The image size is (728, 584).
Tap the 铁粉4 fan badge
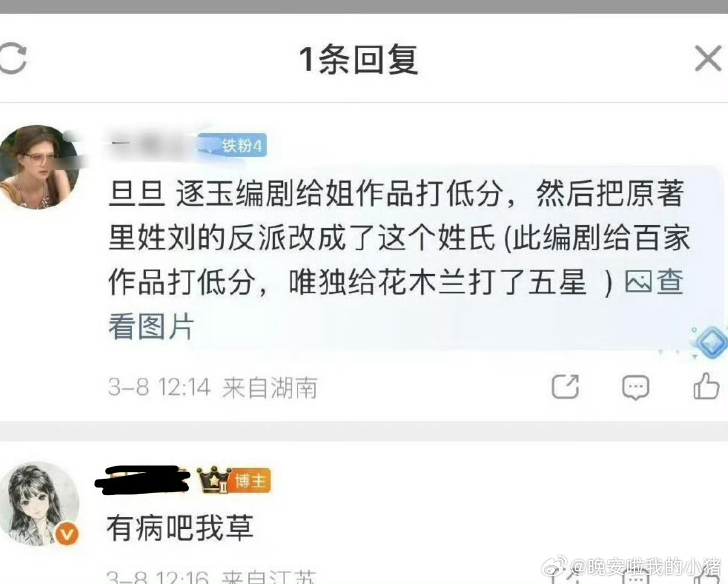[232, 146]
